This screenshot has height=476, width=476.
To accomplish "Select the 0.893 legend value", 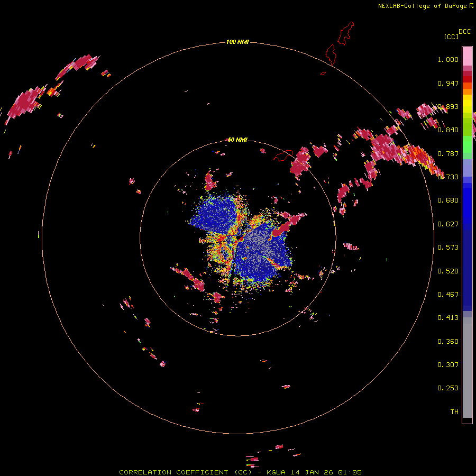I will (x=448, y=106).
